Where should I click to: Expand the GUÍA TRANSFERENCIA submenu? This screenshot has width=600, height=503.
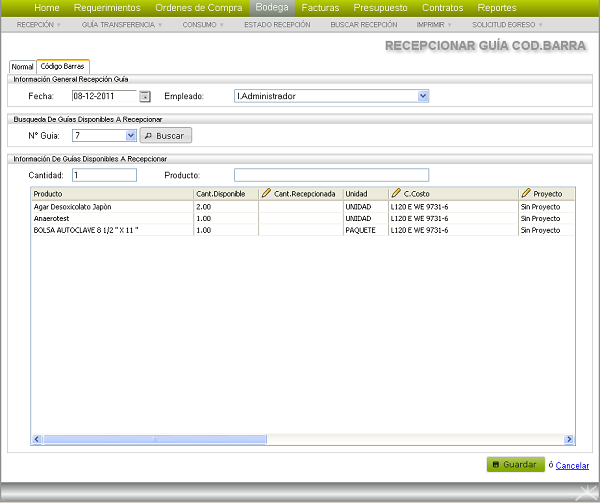[122, 25]
